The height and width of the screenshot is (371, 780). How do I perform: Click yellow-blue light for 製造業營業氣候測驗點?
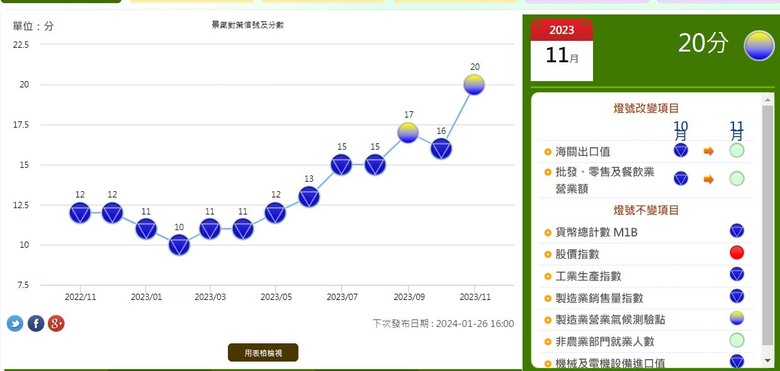(x=737, y=318)
